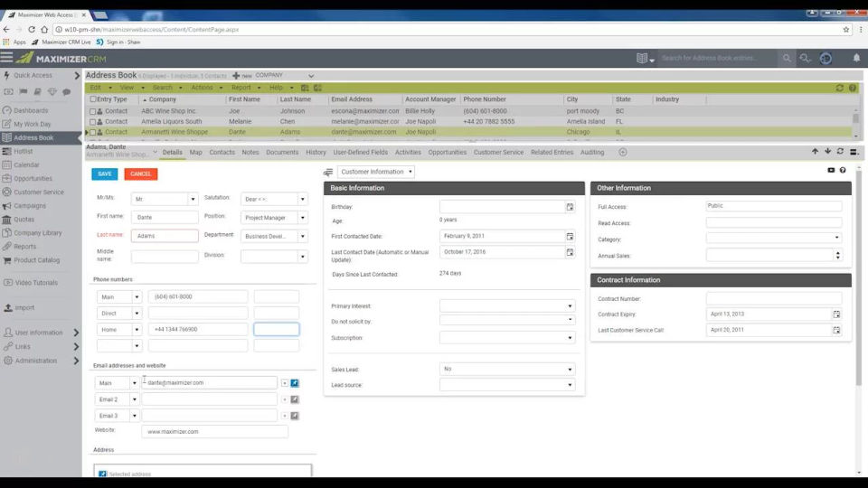Switch to the Notes tab

pyautogui.click(x=250, y=152)
